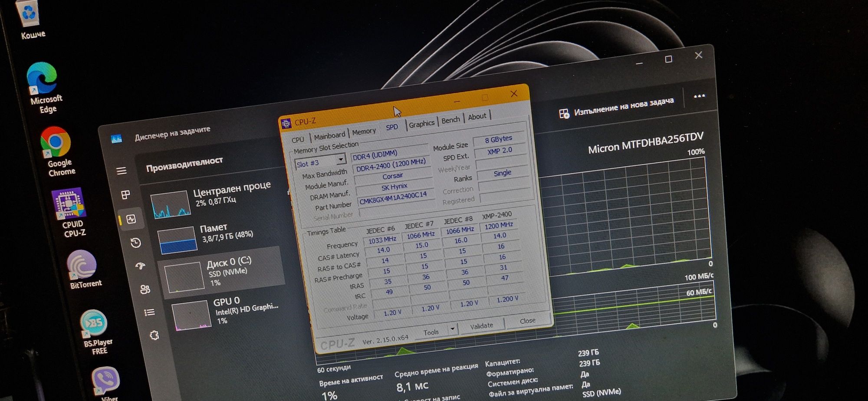This screenshot has width=868, height=401.
Task: Click the Module Size 8 GBytes field
Action: click(499, 139)
